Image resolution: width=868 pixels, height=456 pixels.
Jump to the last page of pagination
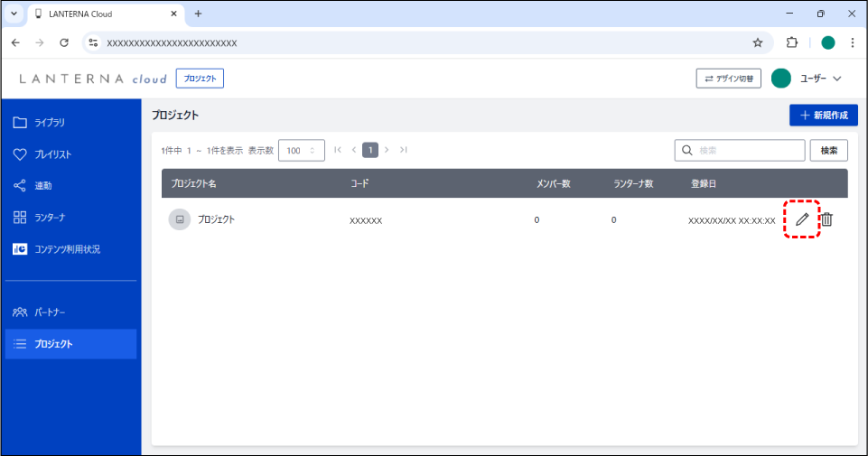coord(403,150)
